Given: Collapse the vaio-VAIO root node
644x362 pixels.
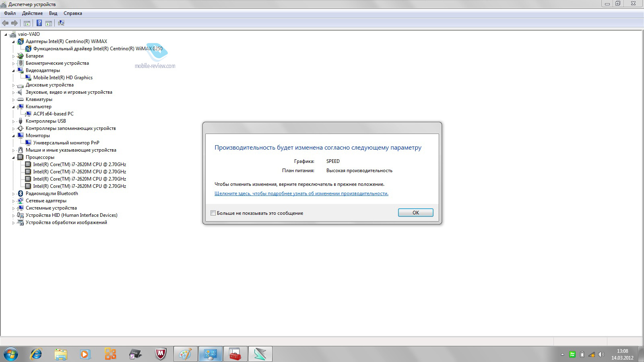Looking at the screenshot, I should pos(6,35).
